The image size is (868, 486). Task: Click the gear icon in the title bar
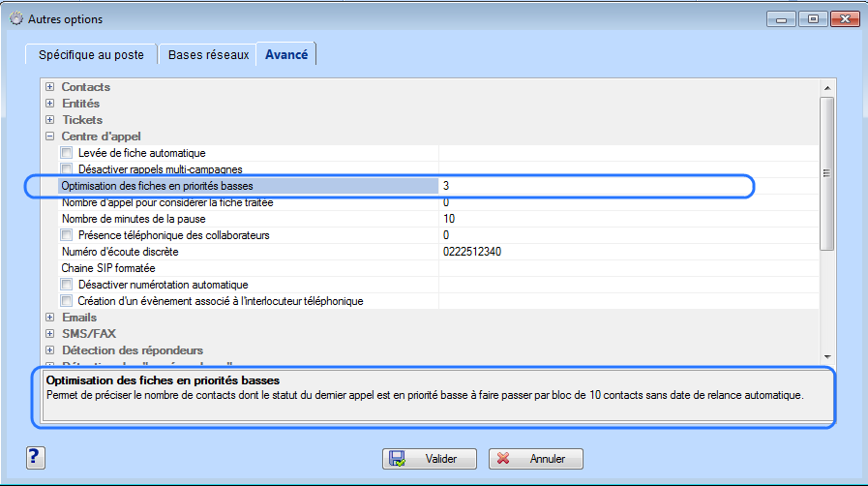click(x=16, y=18)
